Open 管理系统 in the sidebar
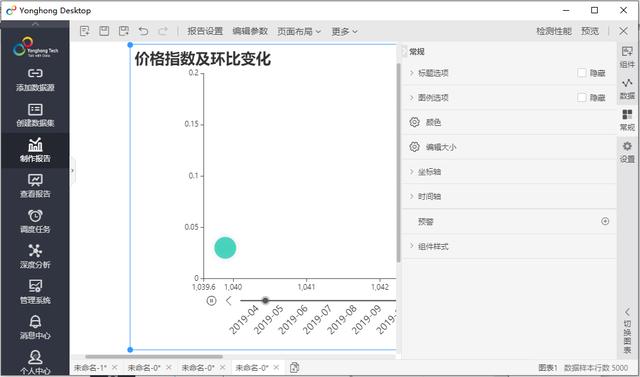Screen dimensions: 640x377 click(x=35, y=292)
